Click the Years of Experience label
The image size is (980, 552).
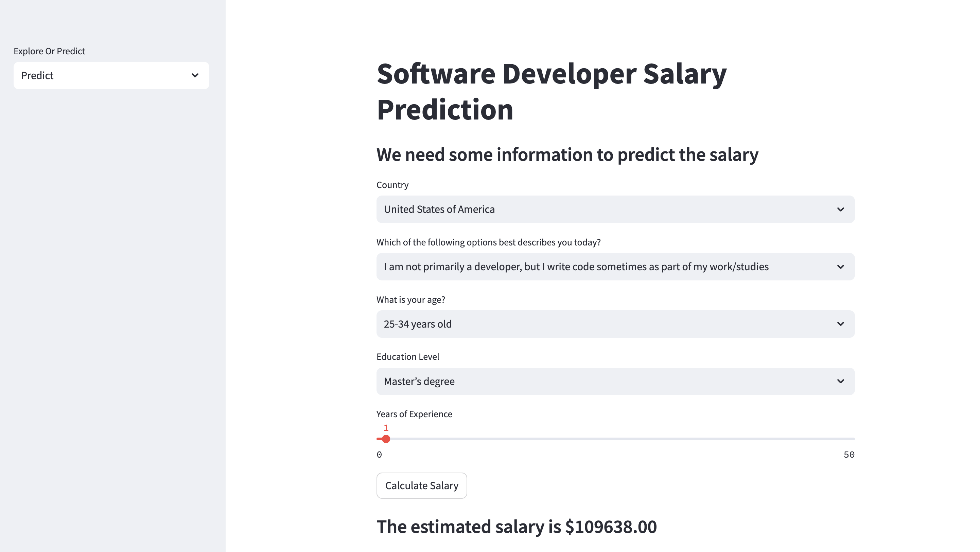tap(414, 414)
